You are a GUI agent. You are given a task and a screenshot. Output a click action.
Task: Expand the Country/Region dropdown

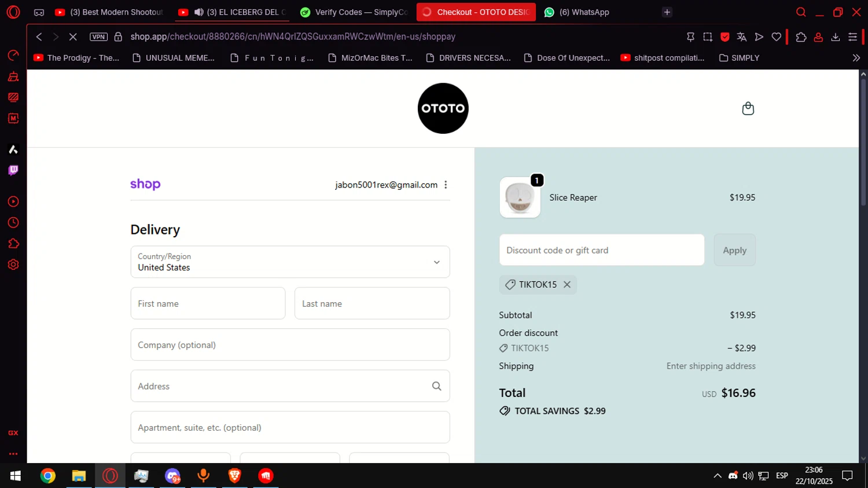tap(290, 262)
